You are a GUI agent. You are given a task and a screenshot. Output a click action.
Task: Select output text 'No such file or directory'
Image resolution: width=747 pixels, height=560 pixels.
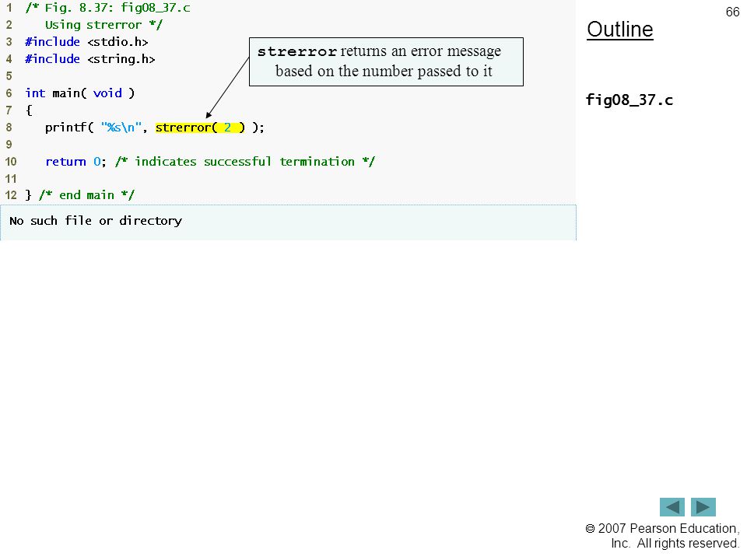96,221
